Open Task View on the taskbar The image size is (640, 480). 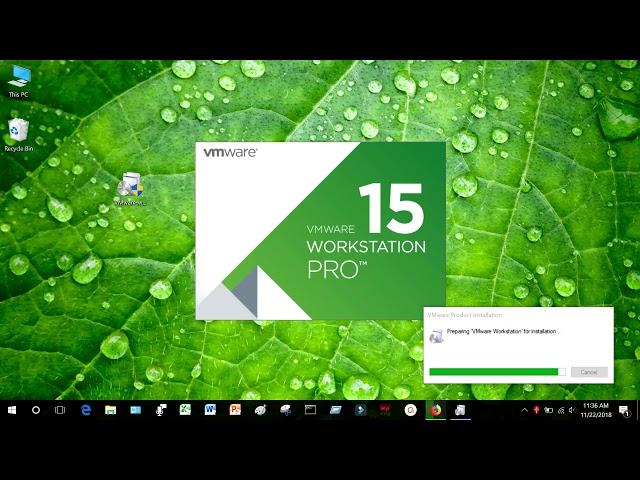point(60,410)
